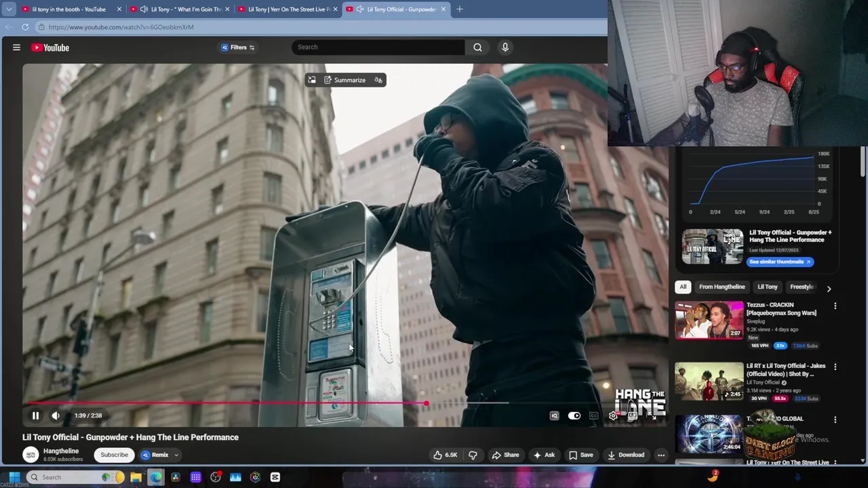Viewport: 868px width, 488px height.
Task: Like the video showing 6.5K
Action: click(x=445, y=455)
